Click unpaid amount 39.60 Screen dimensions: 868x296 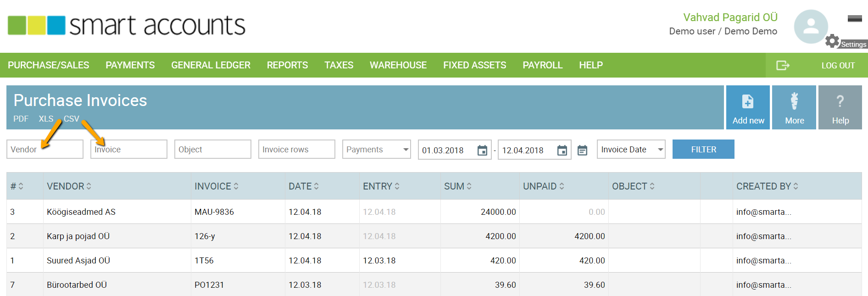594,285
